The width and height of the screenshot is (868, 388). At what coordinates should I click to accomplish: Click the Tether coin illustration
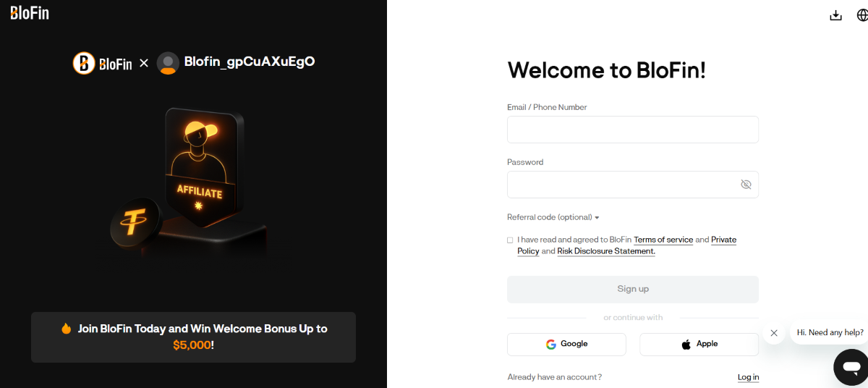click(x=135, y=222)
